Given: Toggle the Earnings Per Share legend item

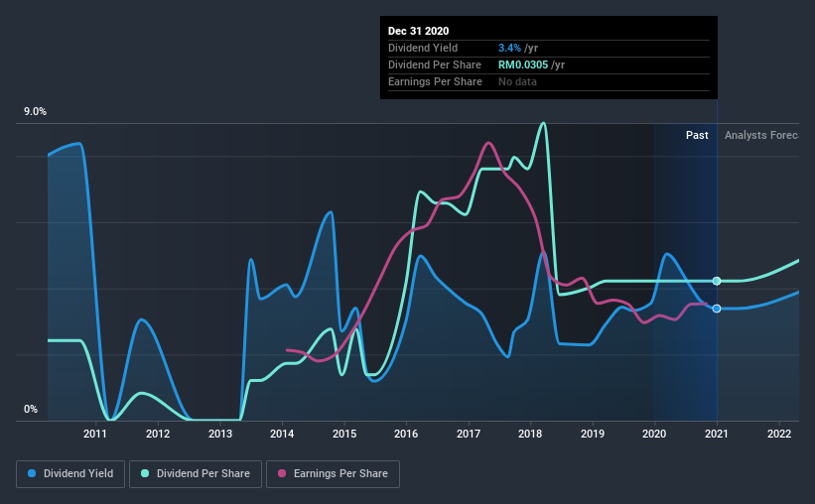Looking at the screenshot, I should (333, 474).
